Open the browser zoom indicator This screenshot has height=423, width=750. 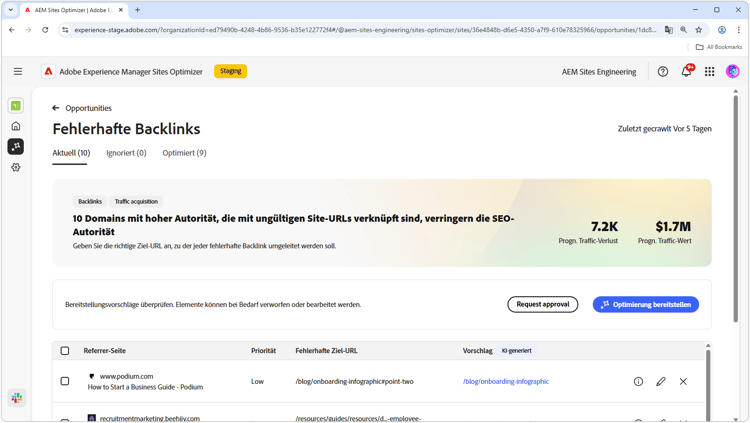click(684, 30)
